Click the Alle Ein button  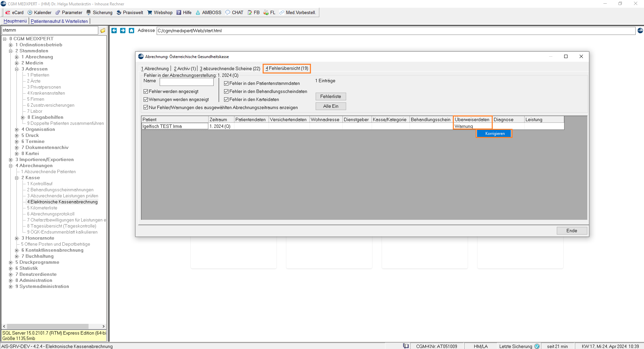coord(331,106)
